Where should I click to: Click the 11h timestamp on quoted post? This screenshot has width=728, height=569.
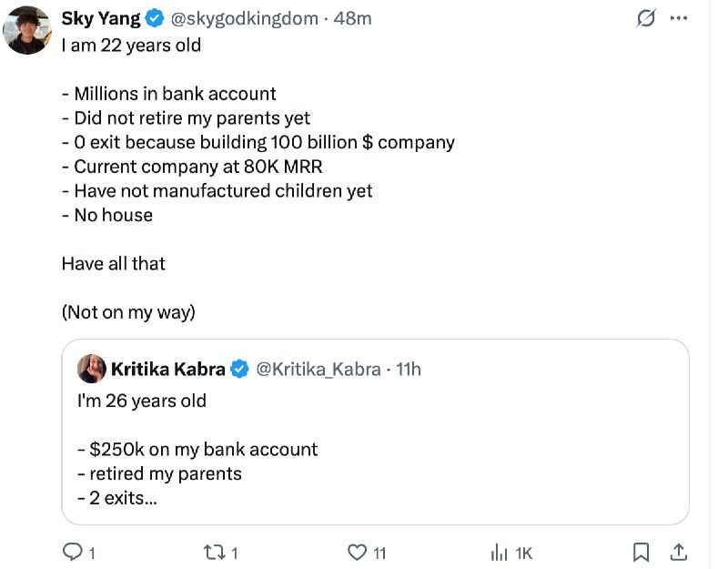point(410,369)
